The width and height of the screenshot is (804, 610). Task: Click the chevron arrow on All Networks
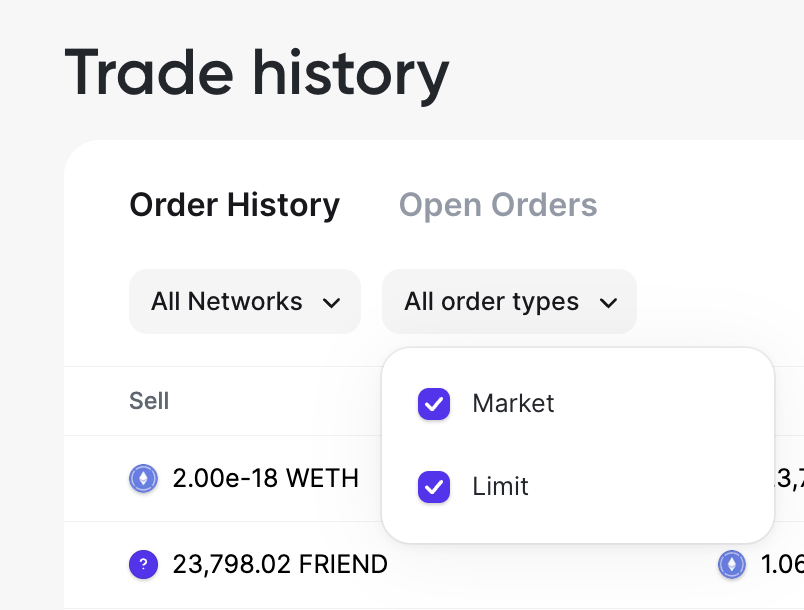[x=332, y=302]
